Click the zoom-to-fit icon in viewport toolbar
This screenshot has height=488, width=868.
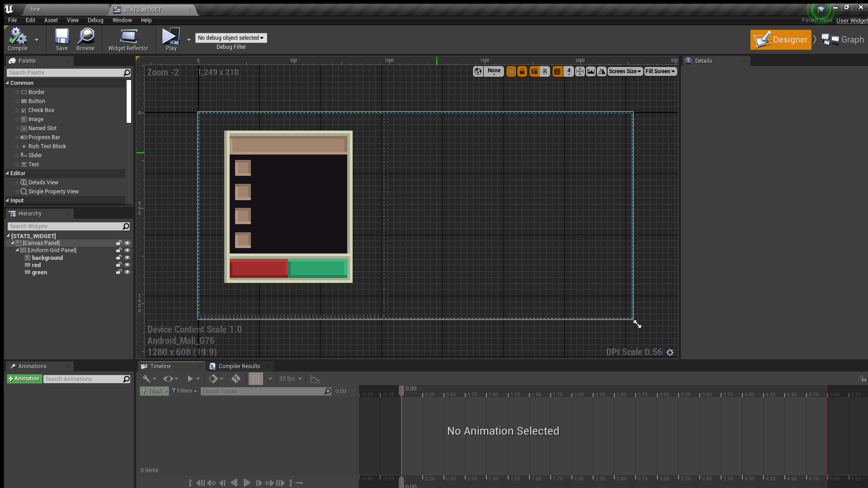click(x=580, y=71)
